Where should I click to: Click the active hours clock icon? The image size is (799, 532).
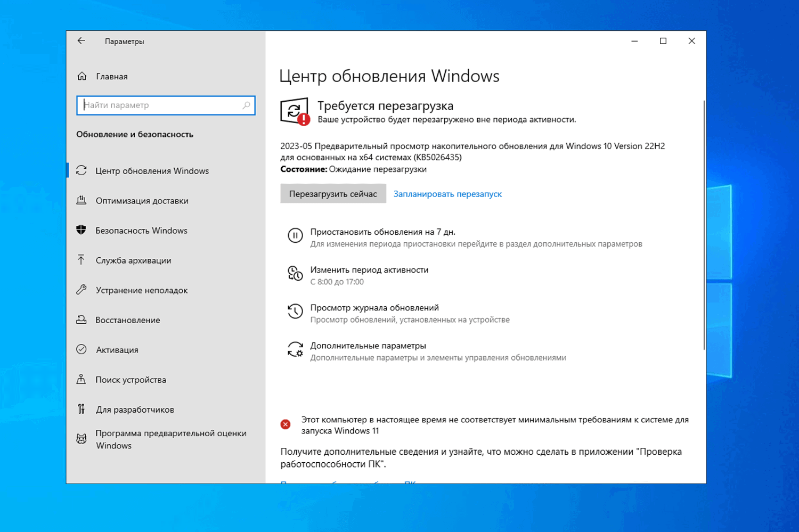coord(295,273)
